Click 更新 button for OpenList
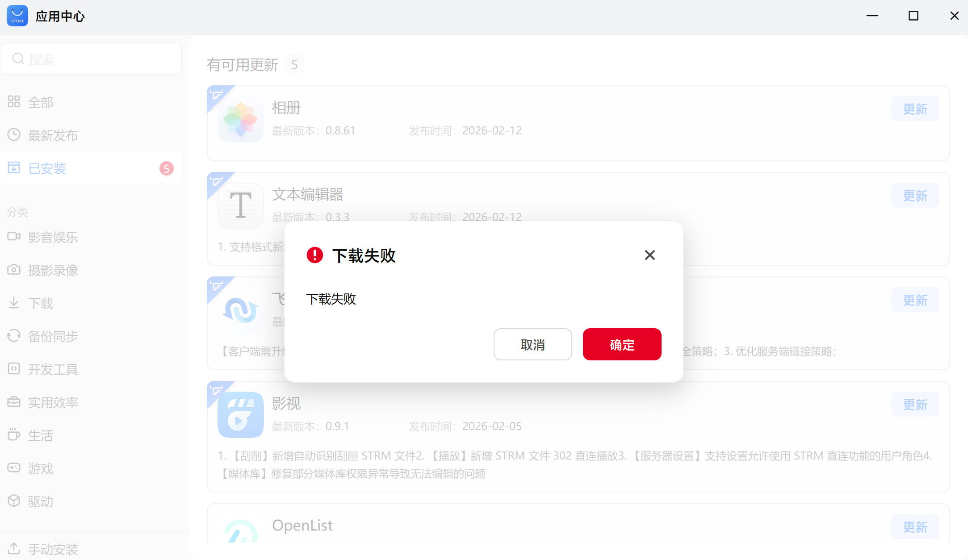Viewport: 968px width, 560px height. tap(914, 527)
